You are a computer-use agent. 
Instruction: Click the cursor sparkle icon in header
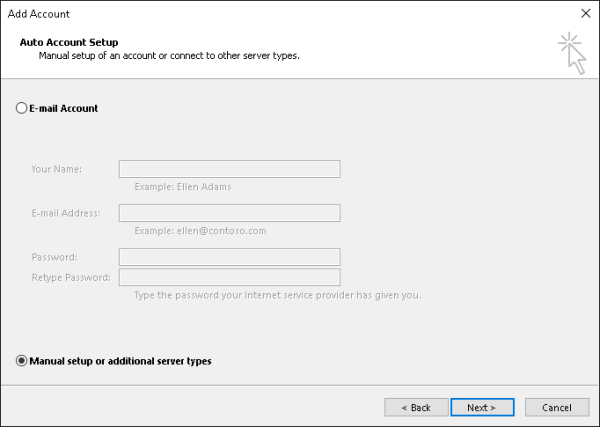tap(571, 53)
